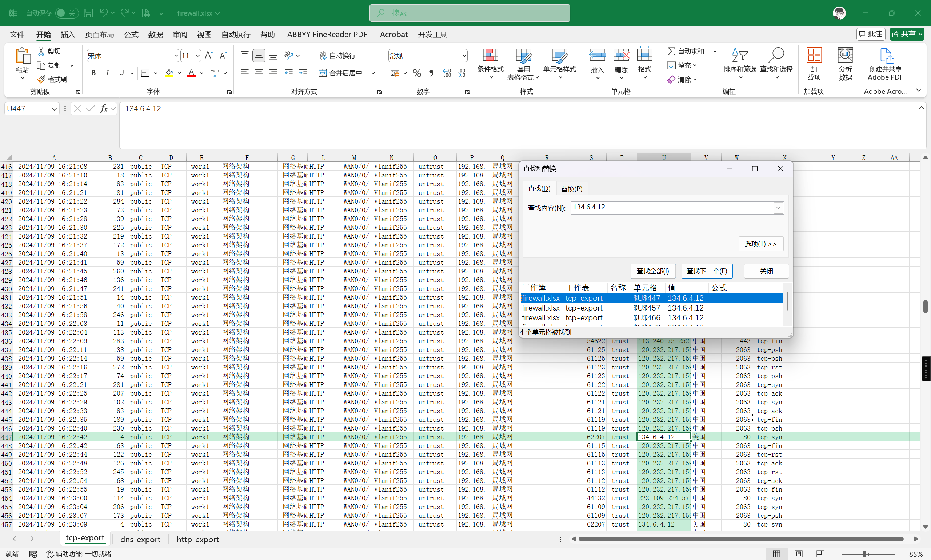Open the dns-export sheet tab

pyautogui.click(x=140, y=539)
